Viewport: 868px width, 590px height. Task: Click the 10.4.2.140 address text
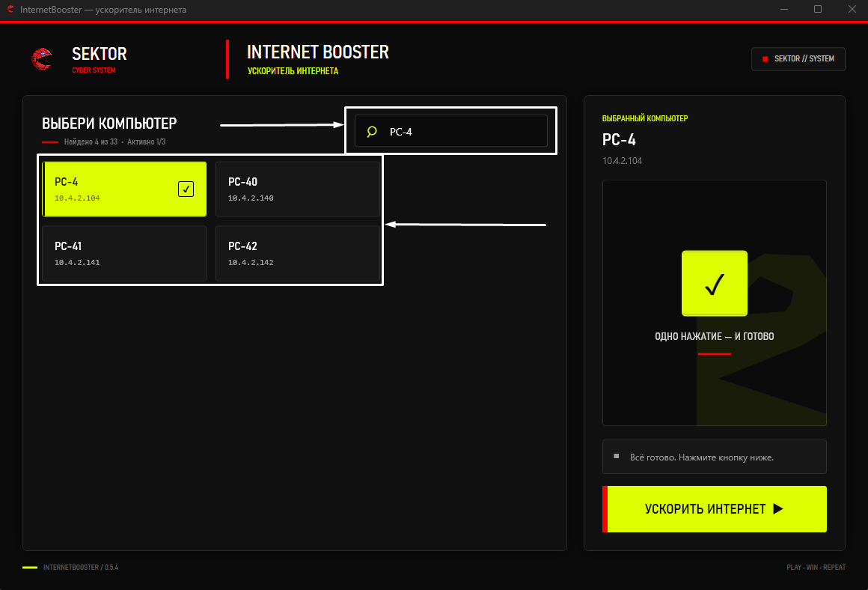click(x=251, y=198)
